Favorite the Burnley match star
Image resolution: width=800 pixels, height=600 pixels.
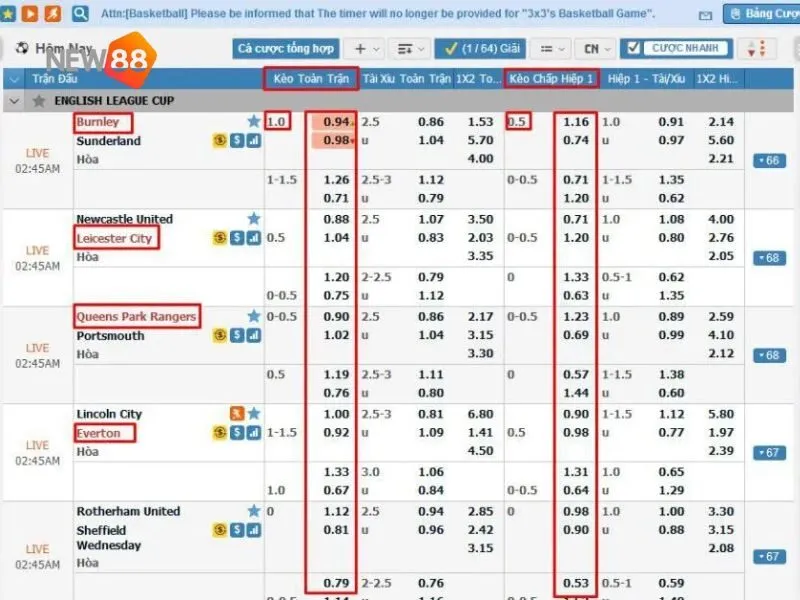pos(254,121)
